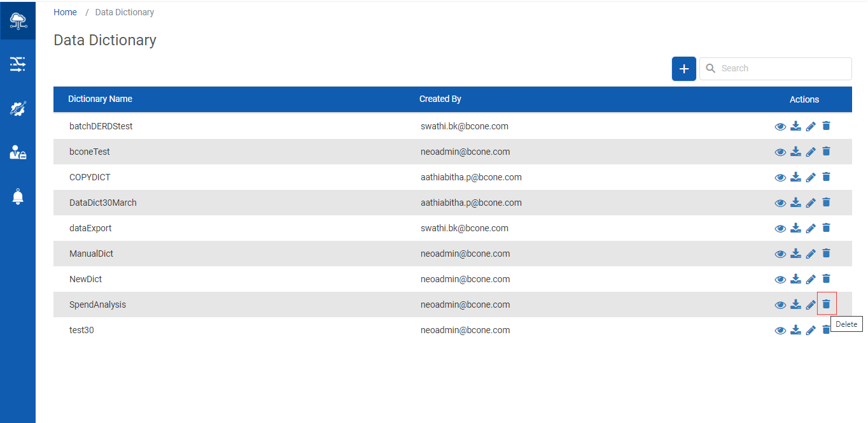The image size is (868, 423).
Task: Focus the Search input field
Action: pyautogui.click(x=776, y=69)
